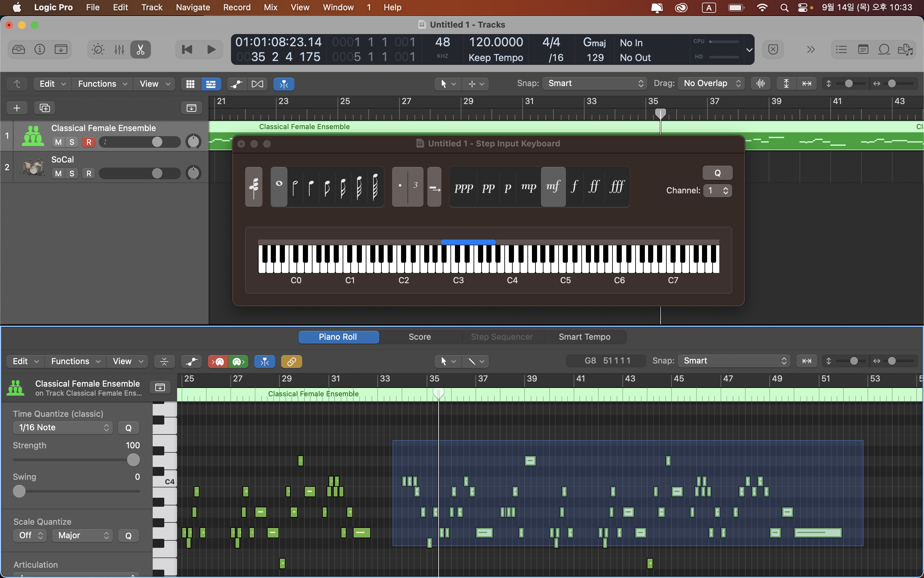Open the 1/16 Note Time Quantize dropdown
Viewport: 924px width, 578px height.
(63, 427)
